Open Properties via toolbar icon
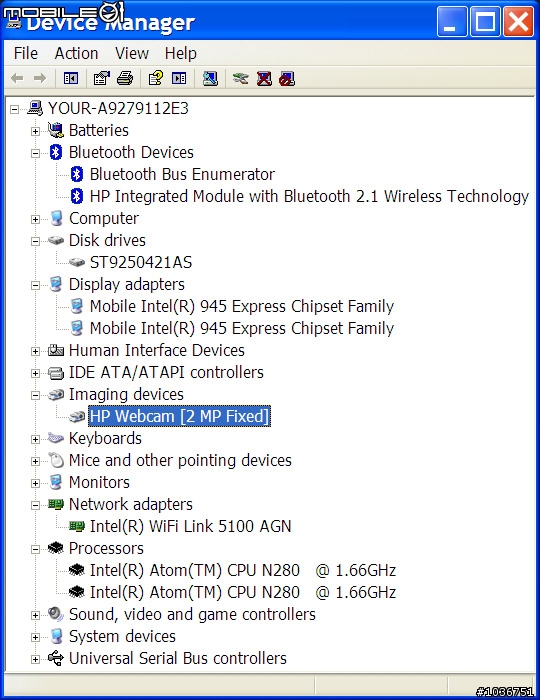Viewport: 540px width, 700px height. click(101, 79)
